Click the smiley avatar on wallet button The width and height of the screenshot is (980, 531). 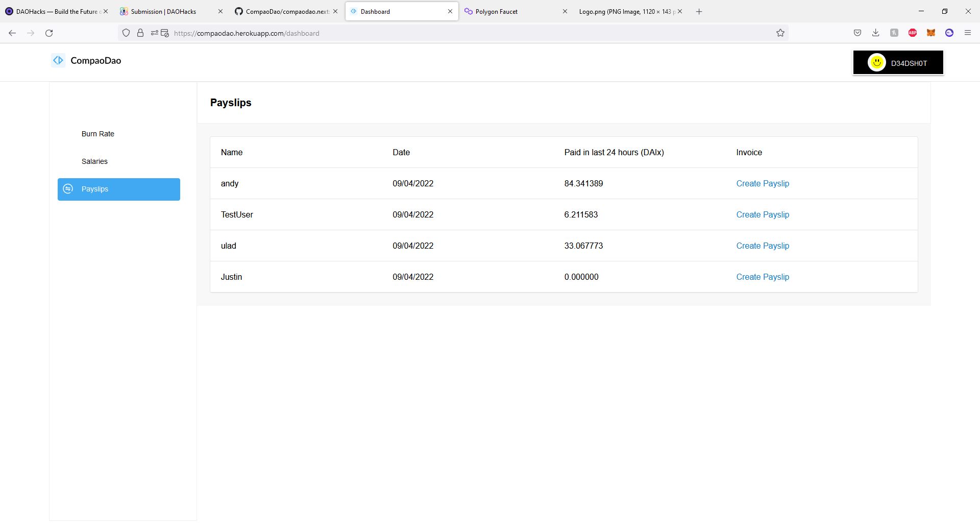pyautogui.click(x=877, y=63)
